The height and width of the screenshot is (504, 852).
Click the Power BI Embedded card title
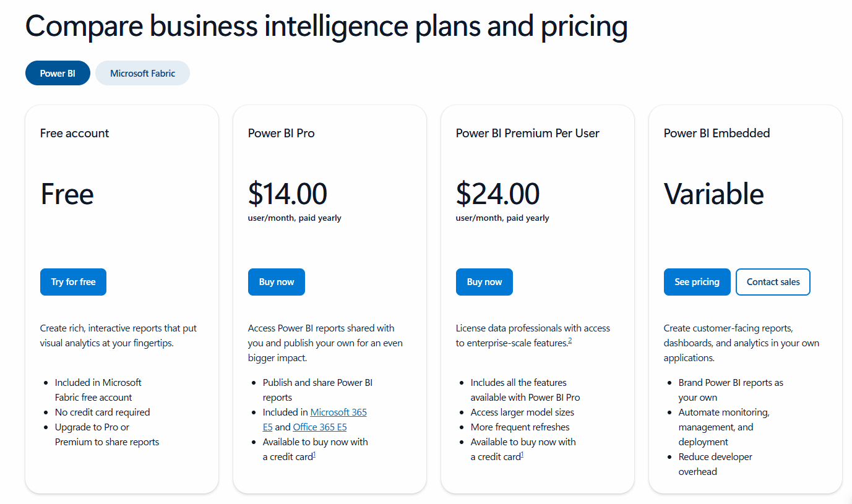[x=716, y=133]
